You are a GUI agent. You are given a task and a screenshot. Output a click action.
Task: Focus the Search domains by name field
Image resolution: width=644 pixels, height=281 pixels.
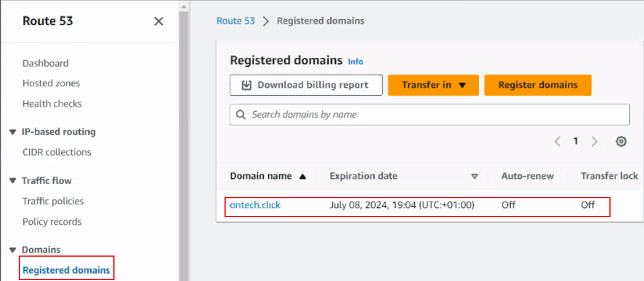click(x=429, y=114)
